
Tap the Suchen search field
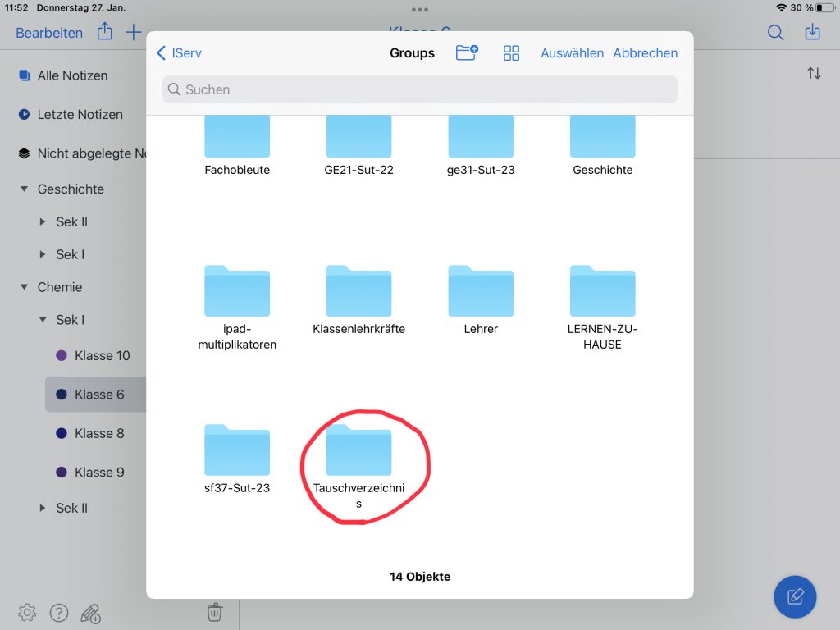(x=420, y=89)
